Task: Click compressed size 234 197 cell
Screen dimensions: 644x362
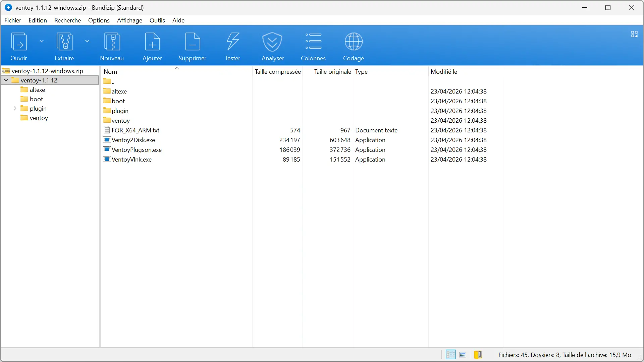Action: click(x=290, y=140)
